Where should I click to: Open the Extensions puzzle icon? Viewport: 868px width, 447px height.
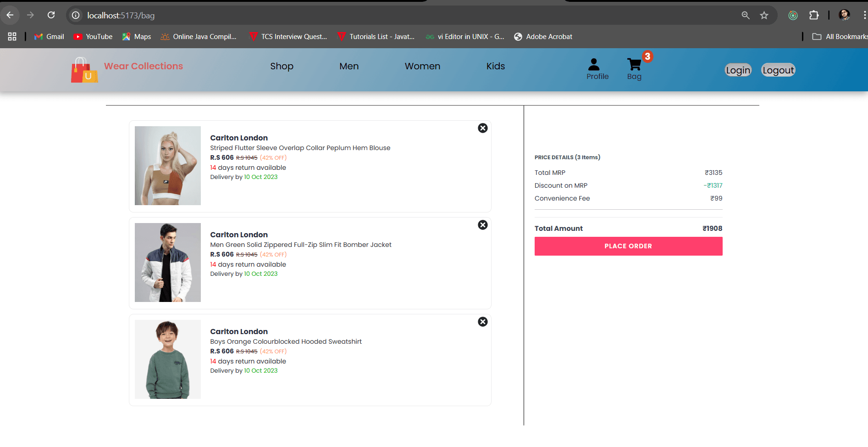click(814, 15)
